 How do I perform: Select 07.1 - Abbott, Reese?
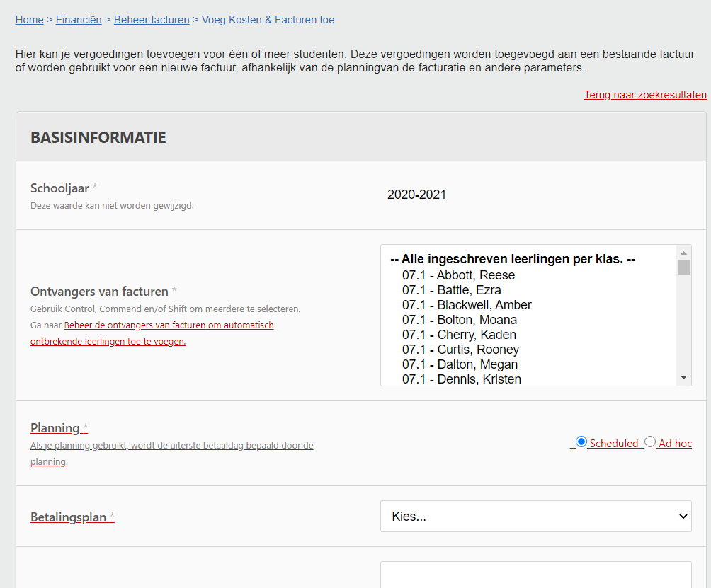click(458, 275)
